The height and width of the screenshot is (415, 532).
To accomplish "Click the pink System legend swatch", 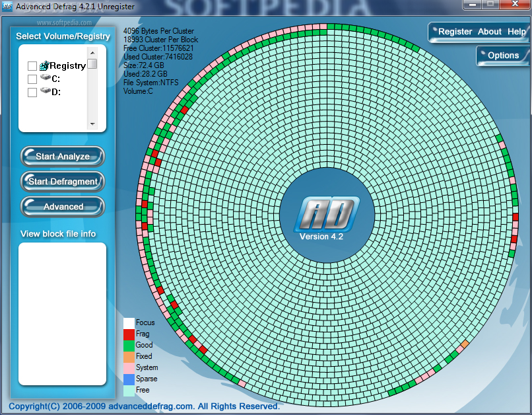I will click(x=129, y=368).
